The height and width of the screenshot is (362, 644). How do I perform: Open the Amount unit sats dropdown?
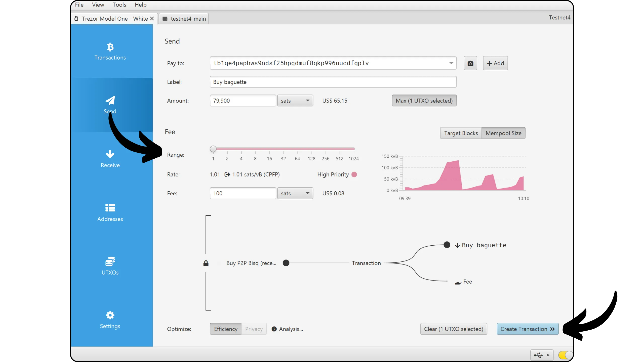pyautogui.click(x=295, y=101)
